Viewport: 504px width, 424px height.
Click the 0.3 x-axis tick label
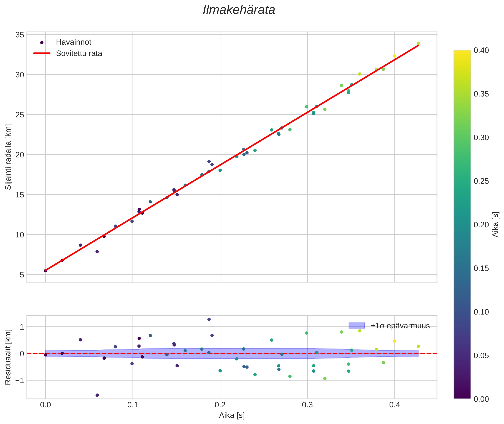click(x=307, y=405)
